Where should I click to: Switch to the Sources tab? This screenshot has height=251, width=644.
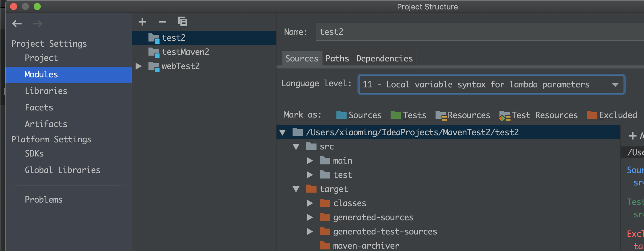[302, 58]
